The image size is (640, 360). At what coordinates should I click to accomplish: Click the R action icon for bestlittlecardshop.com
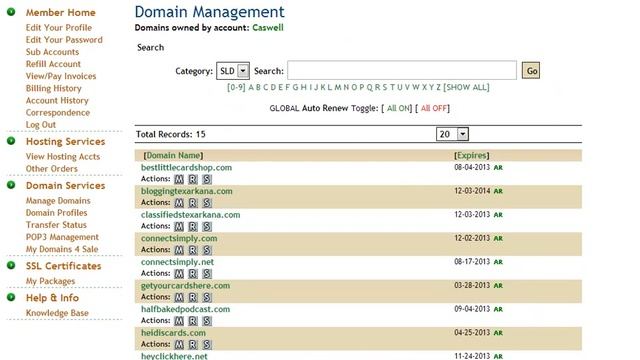point(193,179)
